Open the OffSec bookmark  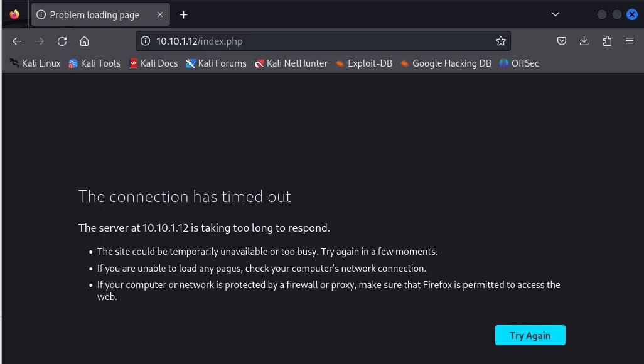click(519, 63)
